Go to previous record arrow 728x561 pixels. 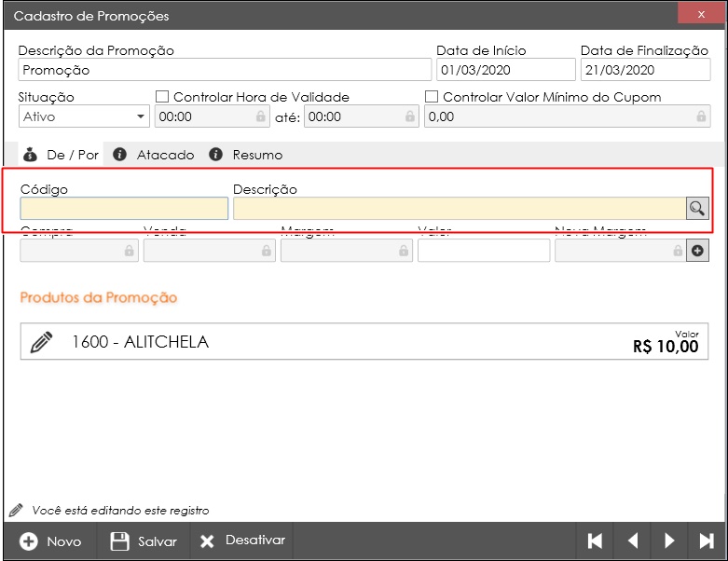(632, 541)
